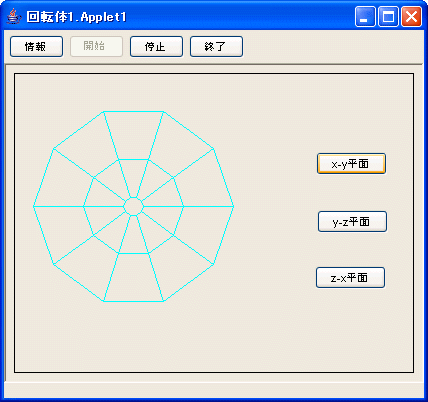Click the empty status bar at the bottom

coord(213,390)
